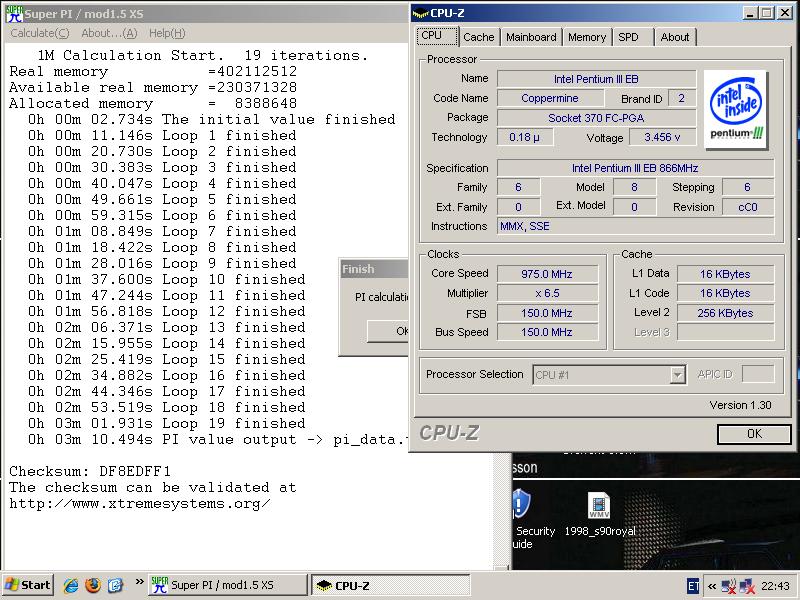This screenshot has height=600, width=800.
Task: Click the 0.18 µ technology value
Action: (x=524, y=137)
